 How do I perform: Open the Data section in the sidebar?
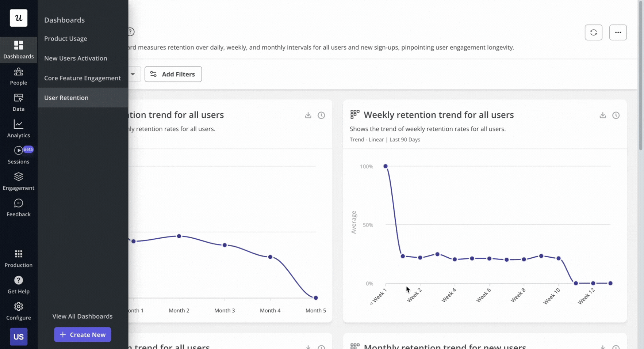point(18,103)
